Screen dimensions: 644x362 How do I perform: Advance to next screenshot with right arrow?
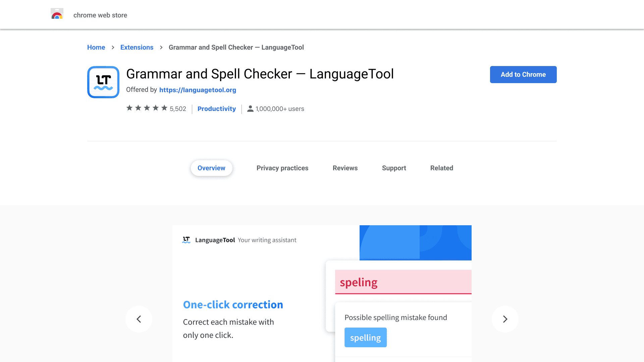505,319
